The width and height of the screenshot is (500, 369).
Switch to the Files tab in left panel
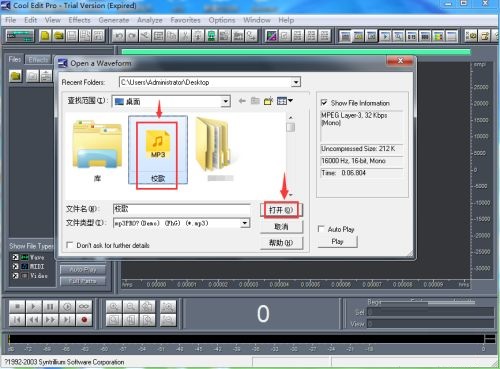[x=15, y=59]
